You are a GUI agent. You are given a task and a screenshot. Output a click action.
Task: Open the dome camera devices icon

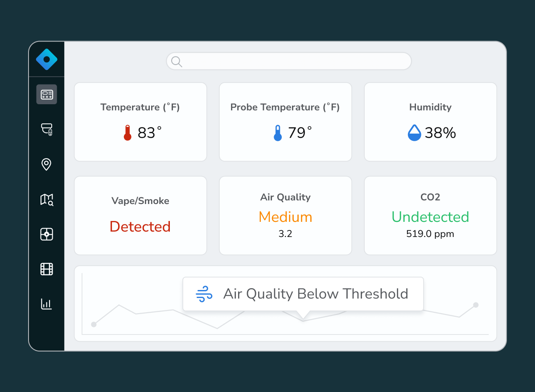46,130
